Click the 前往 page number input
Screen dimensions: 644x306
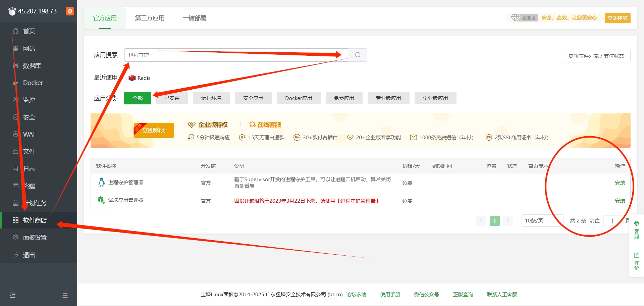pos(612,220)
